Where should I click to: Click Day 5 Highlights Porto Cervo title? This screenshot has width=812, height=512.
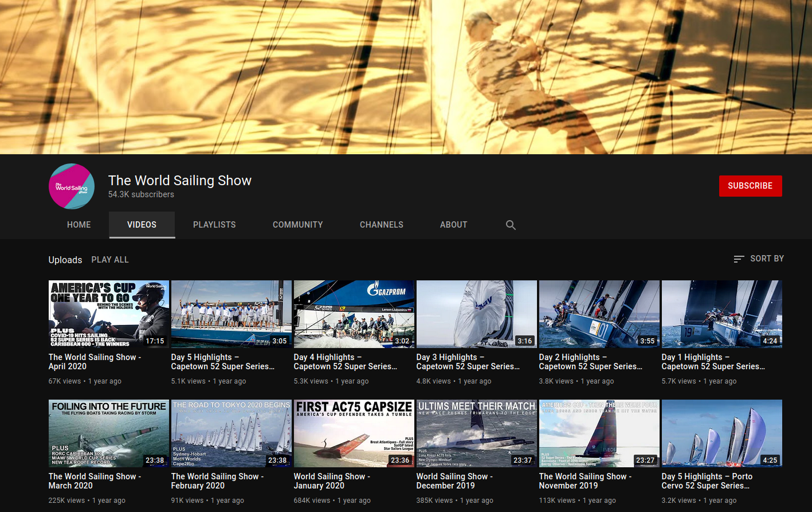click(707, 481)
